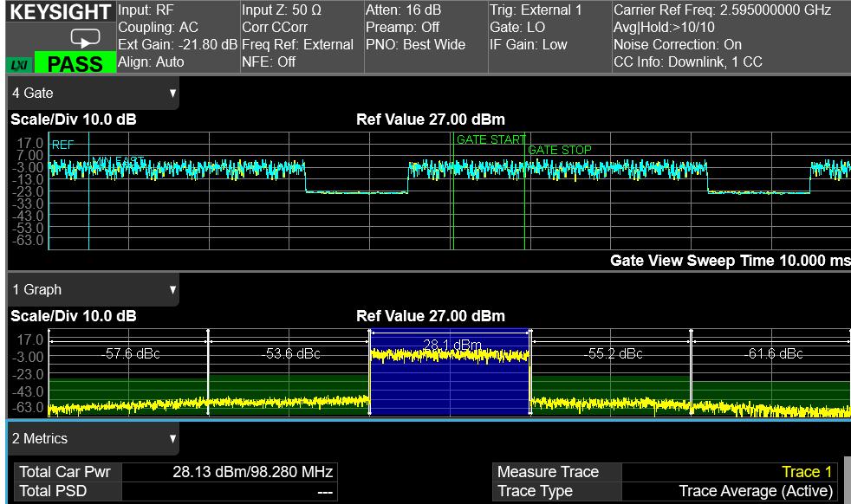This screenshot has height=504, width=851.
Task: Click the screen-share arrow icon under KEYSIGHT
Action: (85, 38)
